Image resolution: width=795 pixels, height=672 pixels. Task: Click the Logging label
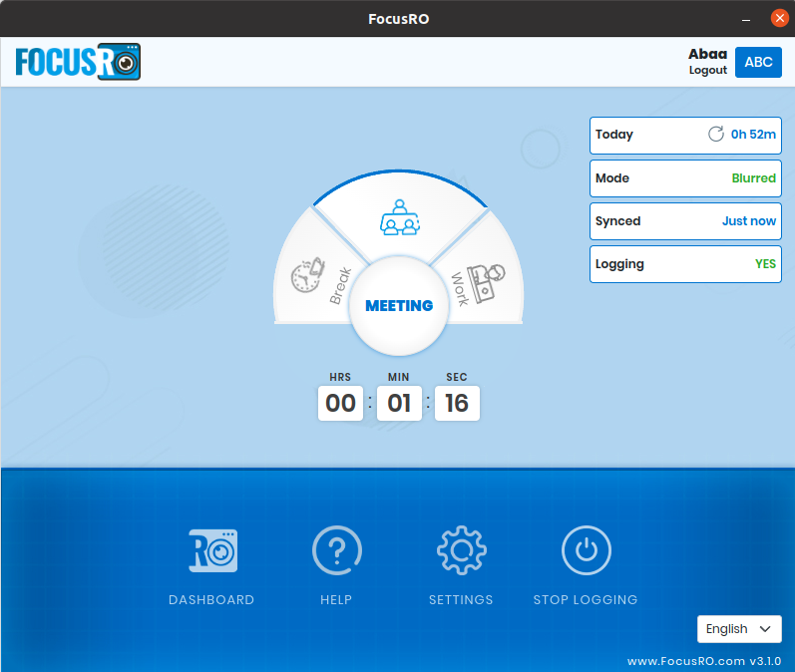pyautogui.click(x=619, y=264)
